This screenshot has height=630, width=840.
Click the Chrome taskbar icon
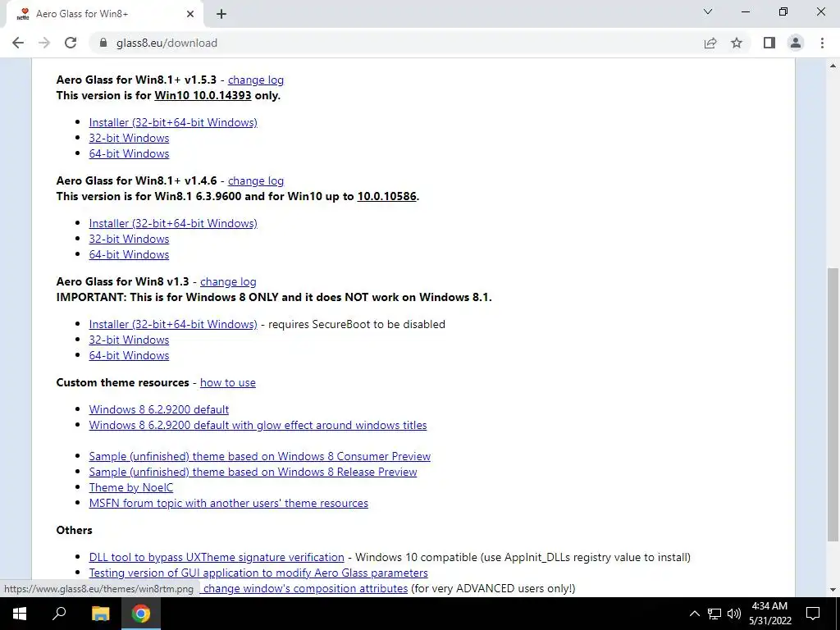[x=141, y=614]
